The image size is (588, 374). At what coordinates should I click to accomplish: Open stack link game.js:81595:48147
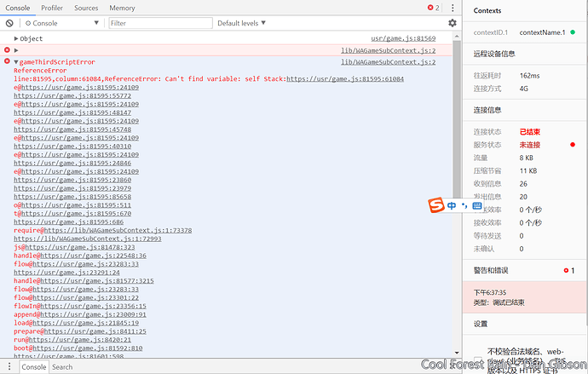pyautogui.click(x=72, y=112)
